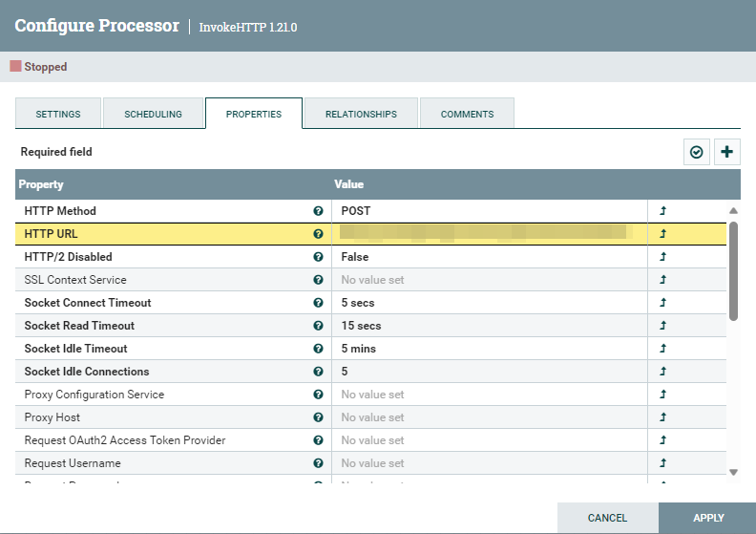The width and height of the screenshot is (756, 534).
Task: Convert Request Username to parameter arrow
Action: pyautogui.click(x=663, y=463)
